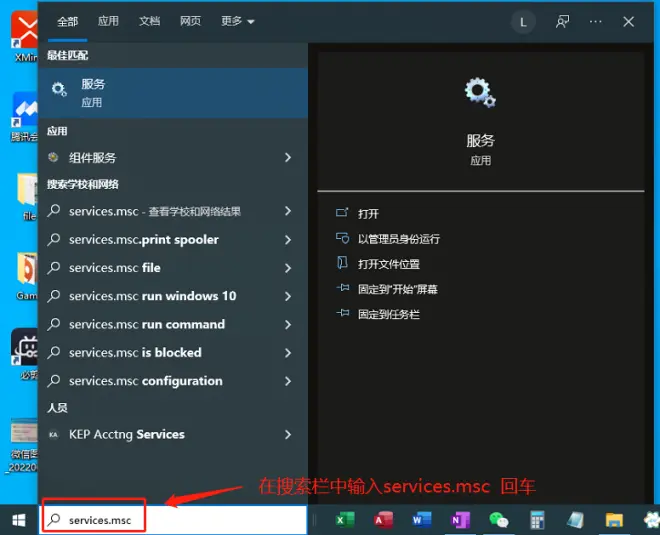Viewport: 660px width, 535px height.
Task: Open the XMind desktop shortcut
Action: coord(24,36)
